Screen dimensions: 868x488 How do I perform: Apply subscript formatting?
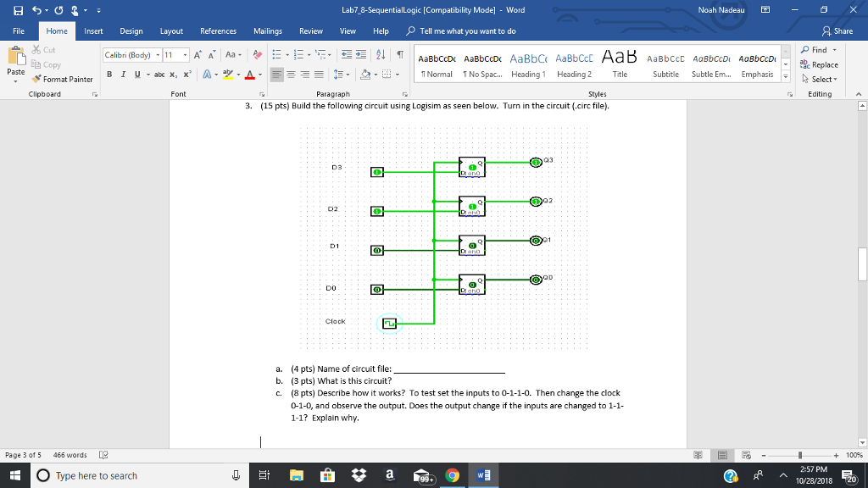pos(173,75)
